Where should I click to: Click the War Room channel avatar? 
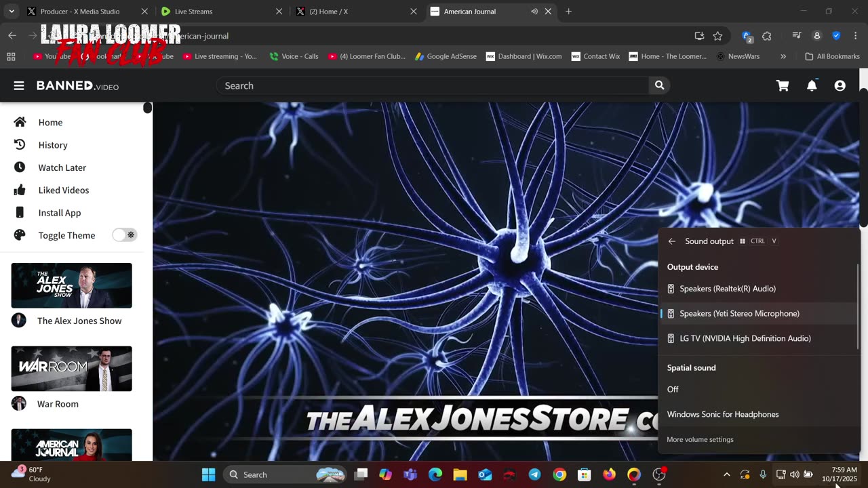(x=19, y=404)
